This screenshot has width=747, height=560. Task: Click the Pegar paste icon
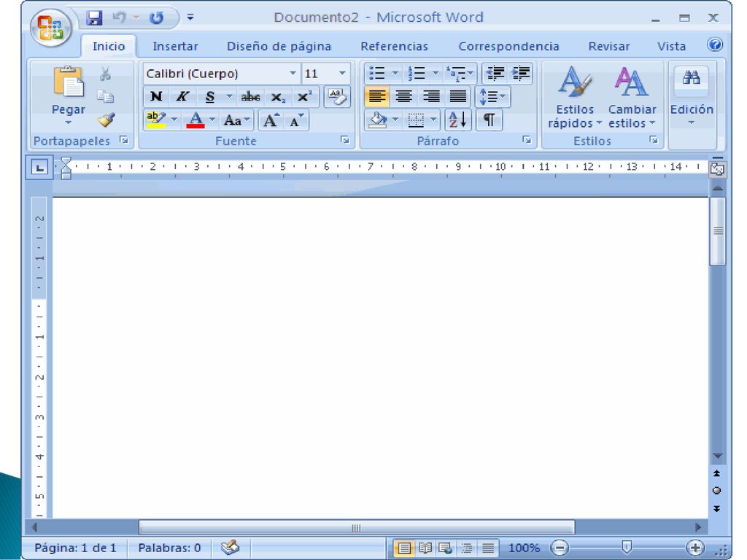[x=69, y=82]
